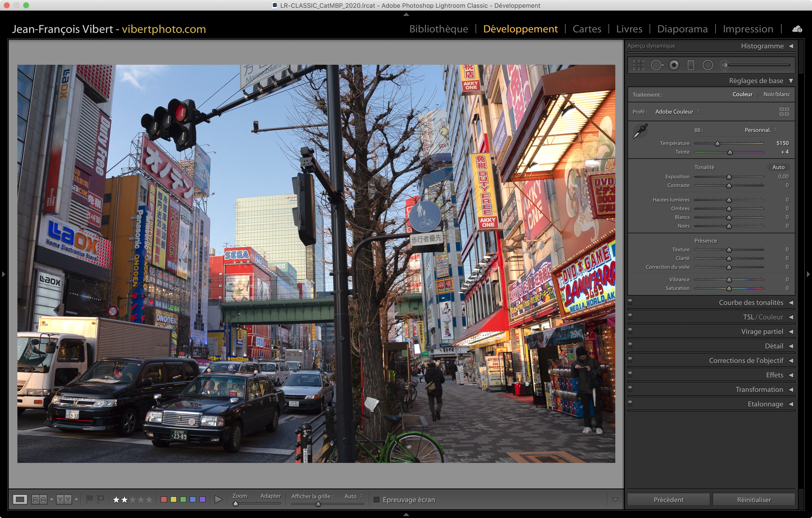The height and width of the screenshot is (518, 812).
Task: Pick the white balance eyedropper tool
Action: [x=640, y=131]
